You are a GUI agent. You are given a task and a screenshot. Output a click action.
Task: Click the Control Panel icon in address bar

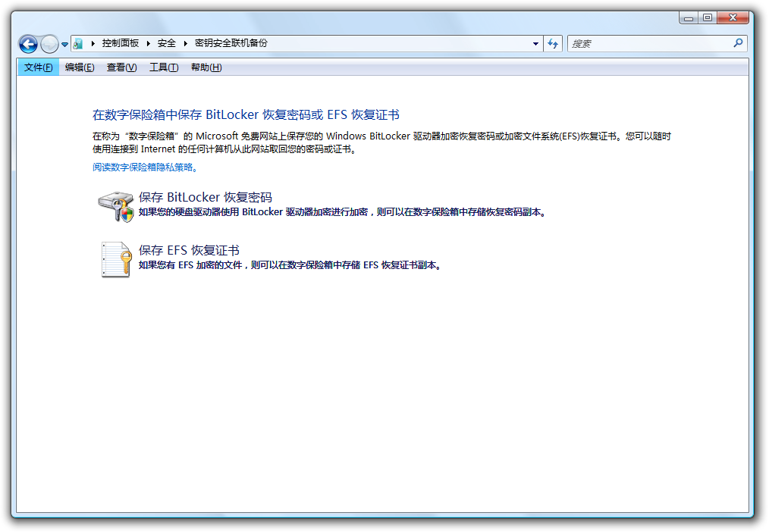pos(78,44)
